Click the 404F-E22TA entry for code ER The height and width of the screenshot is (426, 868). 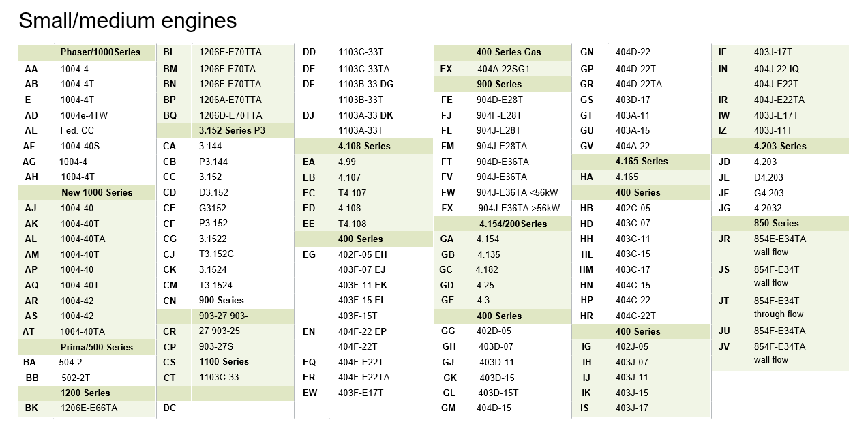click(364, 377)
